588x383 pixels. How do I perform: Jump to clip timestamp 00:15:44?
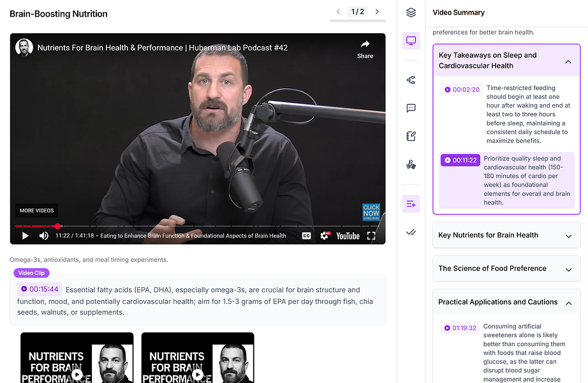[40, 289]
